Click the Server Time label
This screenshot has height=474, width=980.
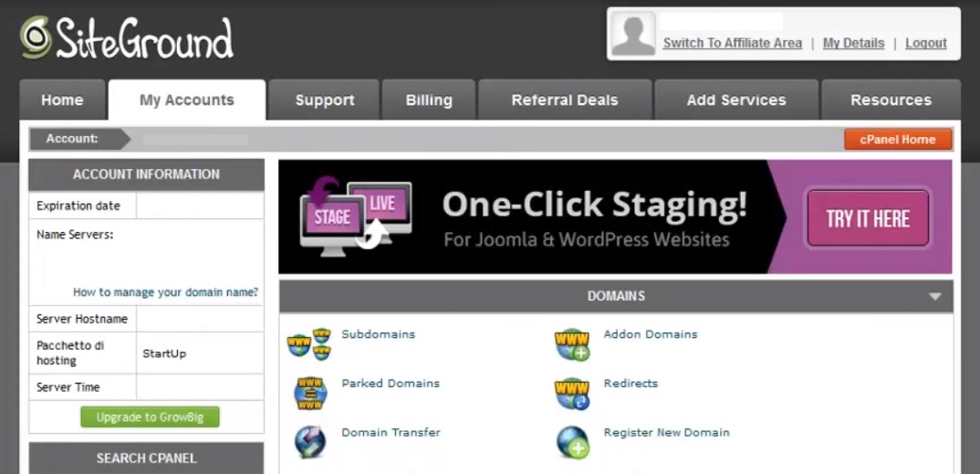[x=68, y=387]
